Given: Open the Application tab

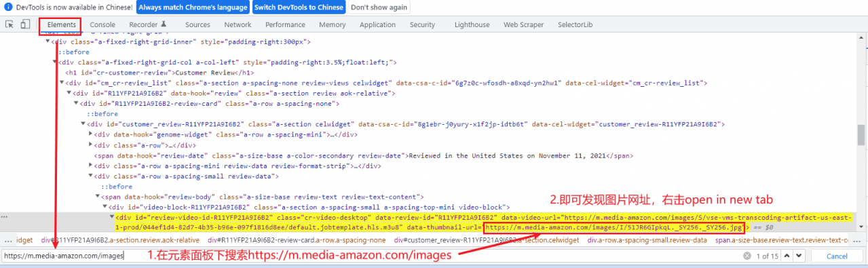Looking at the screenshot, I should tap(377, 24).
